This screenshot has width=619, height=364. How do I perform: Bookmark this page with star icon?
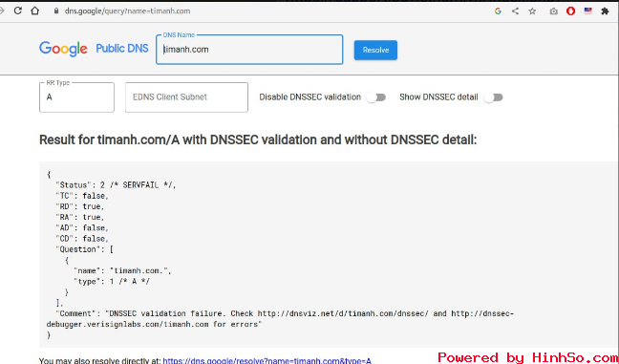click(532, 11)
